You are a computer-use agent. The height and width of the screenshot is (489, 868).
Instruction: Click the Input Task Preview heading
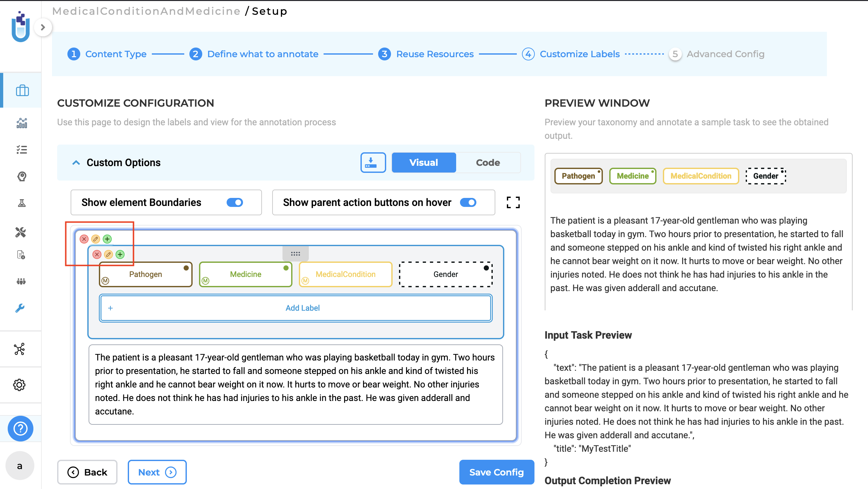pyautogui.click(x=588, y=335)
